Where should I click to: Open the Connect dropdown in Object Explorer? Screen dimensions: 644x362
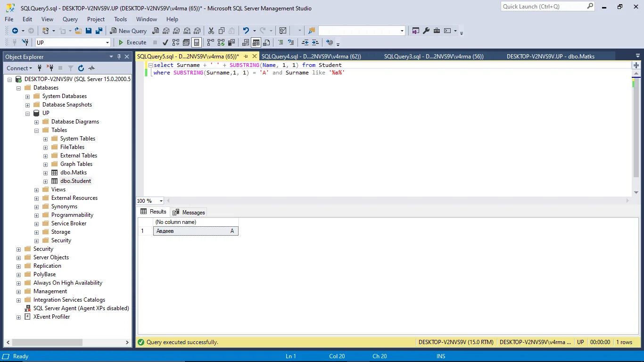(19, 68)
